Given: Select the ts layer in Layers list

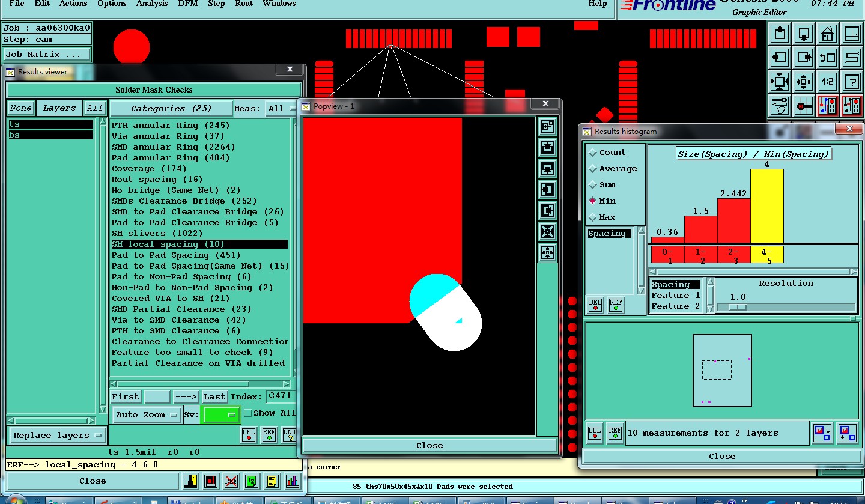Looking at the screenshot, I should [51, 124].
